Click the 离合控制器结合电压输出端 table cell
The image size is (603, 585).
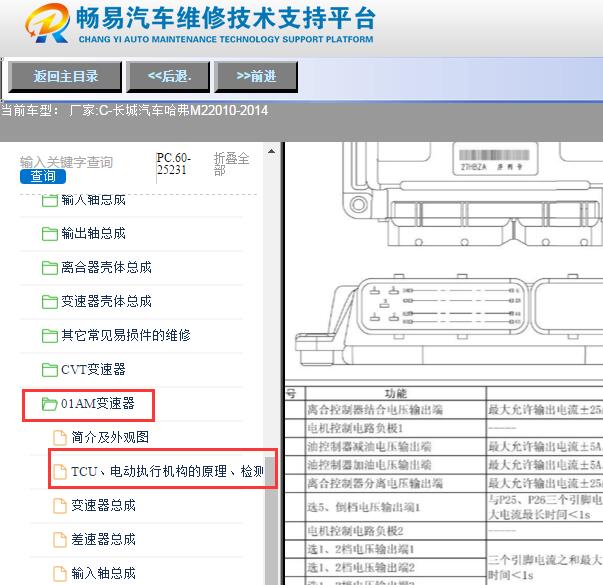click(x=396, y=410)
